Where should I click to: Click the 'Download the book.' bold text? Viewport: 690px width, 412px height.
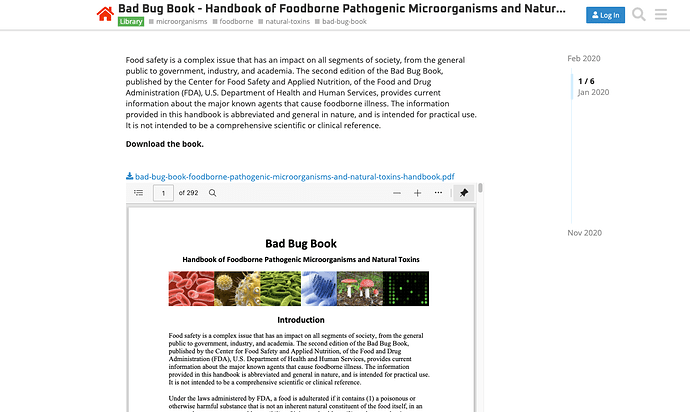(165, 144)
